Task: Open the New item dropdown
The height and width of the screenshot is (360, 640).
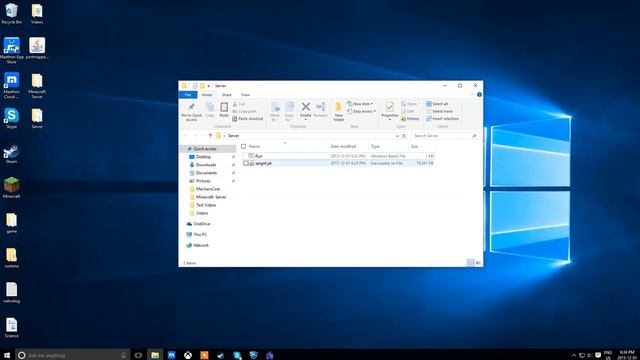Action: tap(360, 104)
